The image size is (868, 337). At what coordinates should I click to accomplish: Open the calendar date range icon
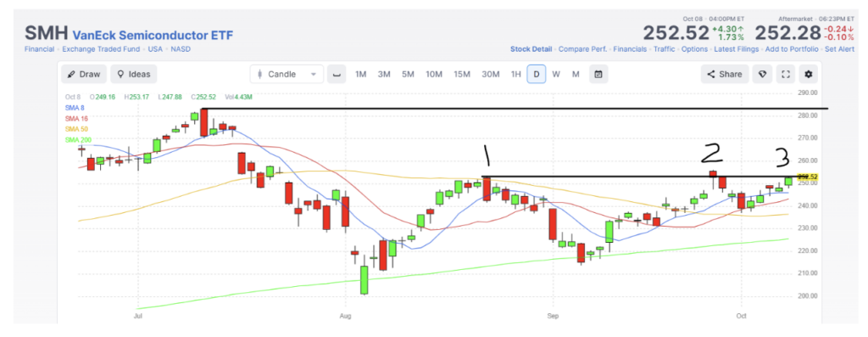[598, 74]
